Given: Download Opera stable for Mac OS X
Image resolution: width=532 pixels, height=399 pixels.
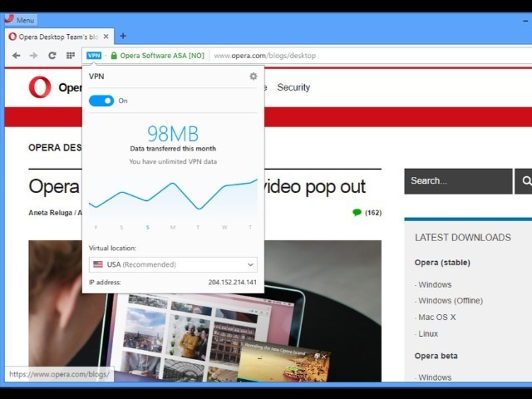Looking at the screenshot, I should click(x=437, y=318).
